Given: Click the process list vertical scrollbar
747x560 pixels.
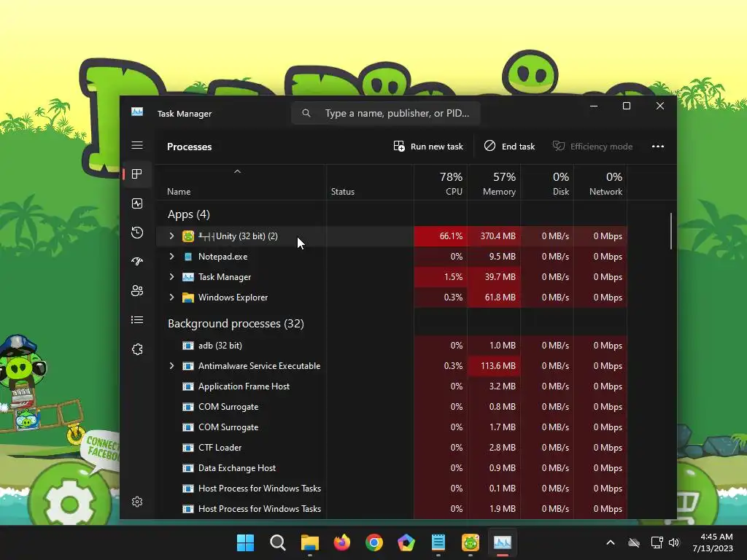Looking at the screenshot, I should [x=671, y=231].
